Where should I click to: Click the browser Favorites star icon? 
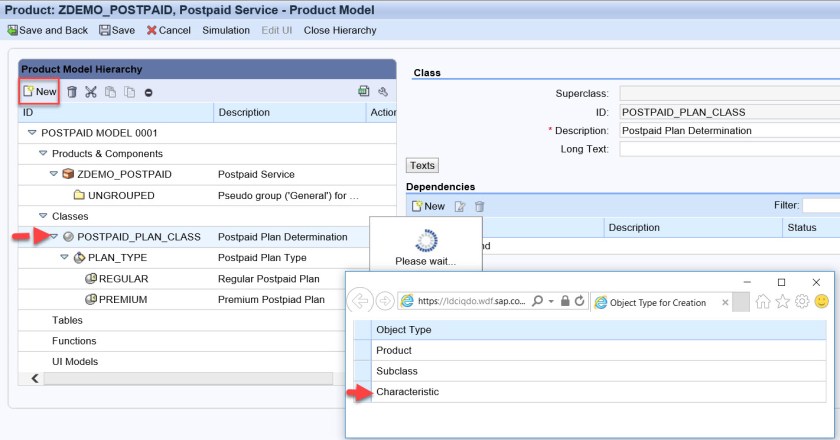[x=783, y=301]
